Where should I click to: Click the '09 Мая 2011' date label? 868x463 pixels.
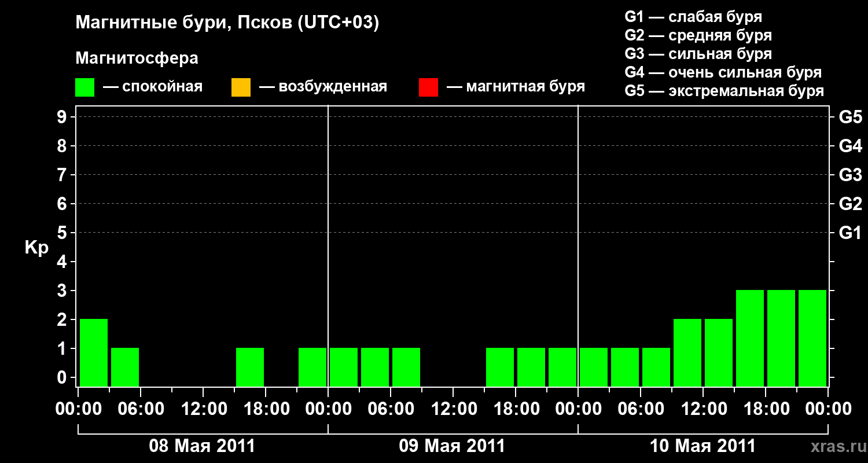pos(452,446)
